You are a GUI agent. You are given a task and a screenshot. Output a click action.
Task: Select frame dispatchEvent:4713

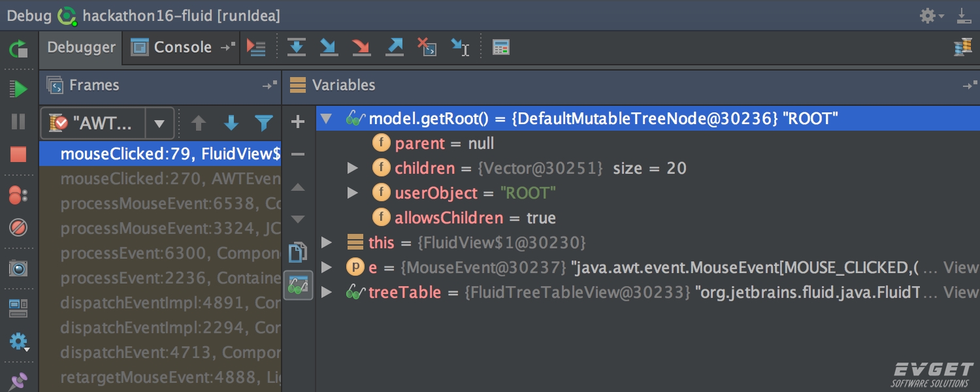tap(160, 353)
